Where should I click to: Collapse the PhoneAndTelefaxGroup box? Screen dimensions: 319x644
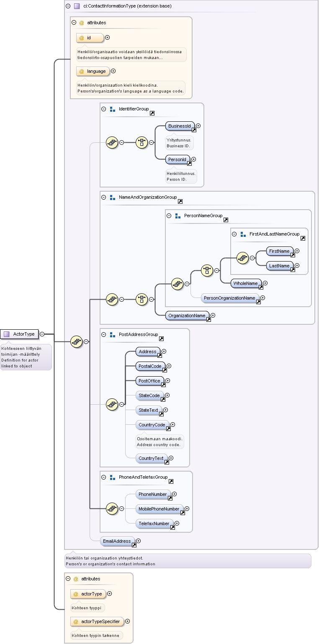point(103,477)
